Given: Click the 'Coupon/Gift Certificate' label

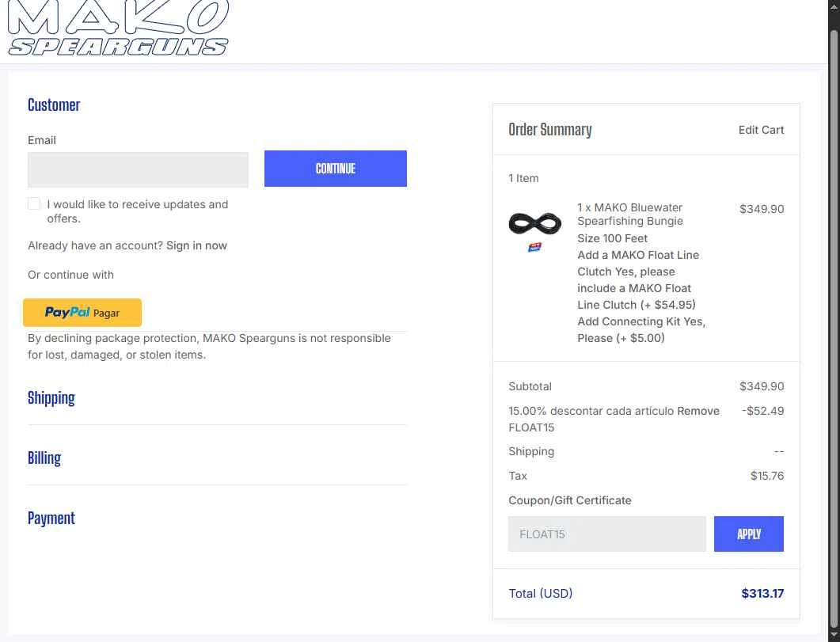Looking at the screenshot, I should pyautogui.click(x=569, y=500).
